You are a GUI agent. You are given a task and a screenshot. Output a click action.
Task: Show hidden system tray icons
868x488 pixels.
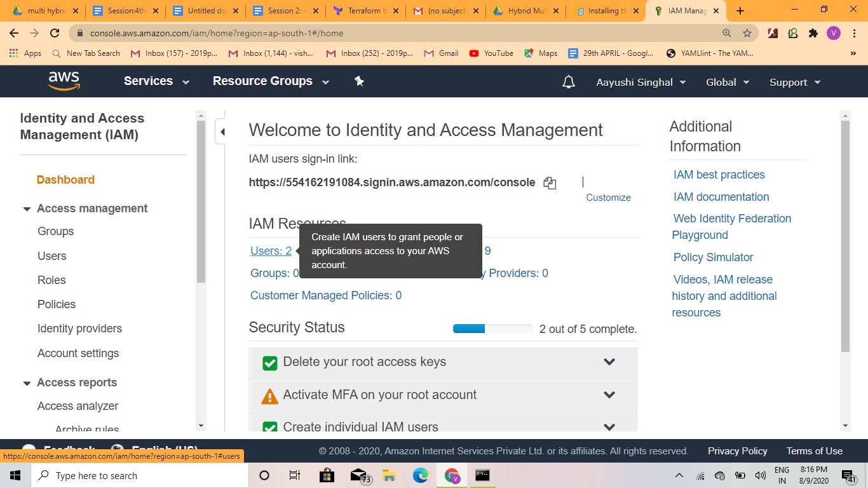coord(679,475)
